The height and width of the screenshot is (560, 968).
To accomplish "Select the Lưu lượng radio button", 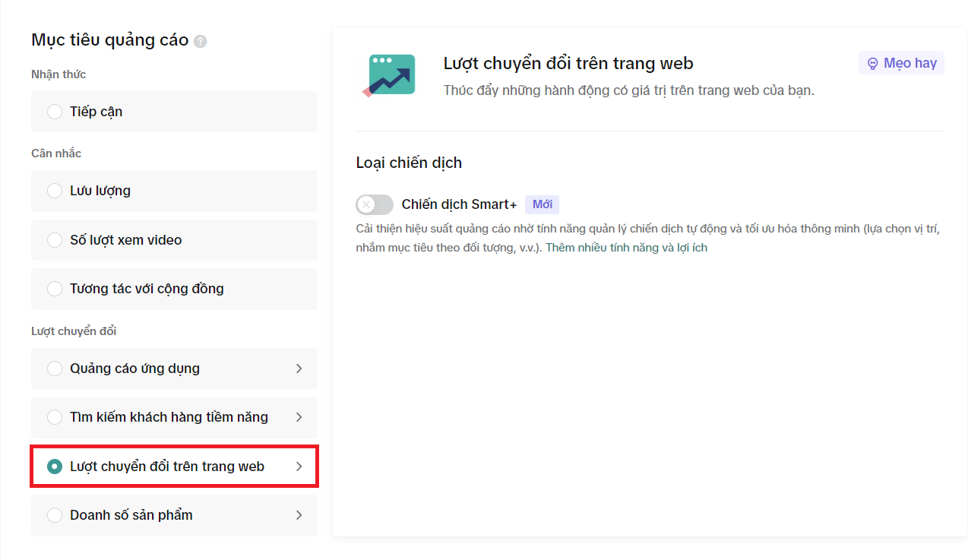I will pos(55,191).
